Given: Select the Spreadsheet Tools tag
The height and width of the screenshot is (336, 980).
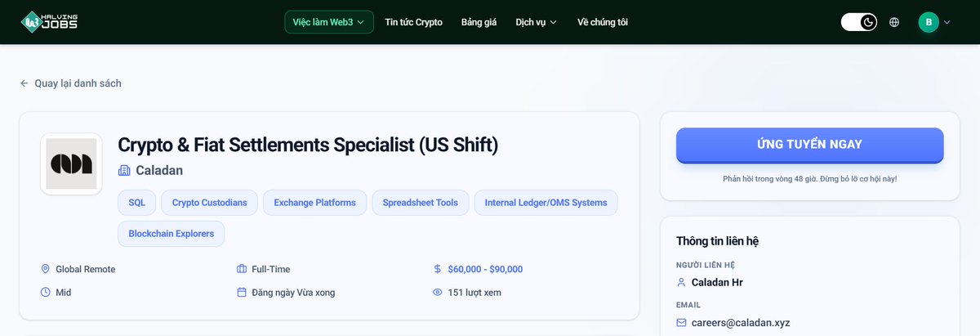Looking at the screenshot, I should pos(421,202).
